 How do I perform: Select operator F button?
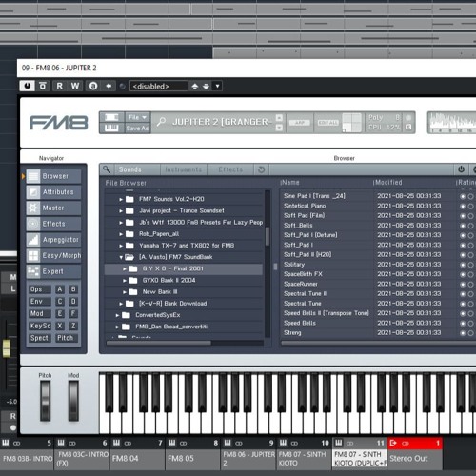coord(73,313)
